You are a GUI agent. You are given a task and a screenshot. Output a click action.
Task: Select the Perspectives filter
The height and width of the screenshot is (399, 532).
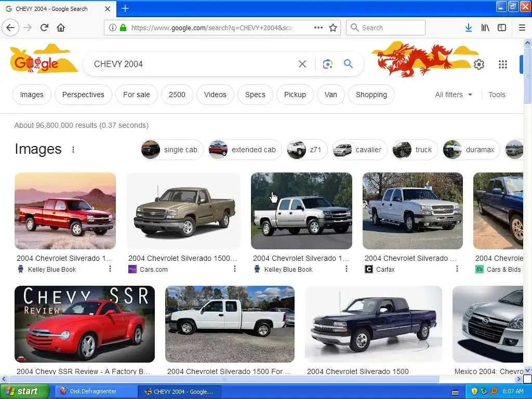coord(83,95)
